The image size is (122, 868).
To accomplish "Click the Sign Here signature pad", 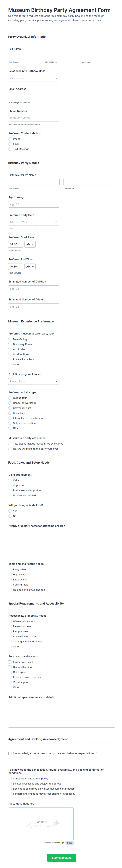I will click(41, 823).
